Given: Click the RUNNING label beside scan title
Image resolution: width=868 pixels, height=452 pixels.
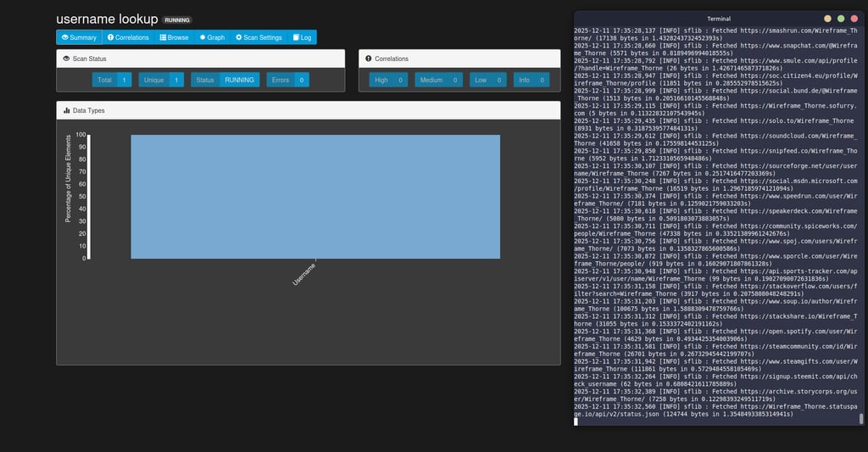Looking at the screenshot, I should (177, 20).
